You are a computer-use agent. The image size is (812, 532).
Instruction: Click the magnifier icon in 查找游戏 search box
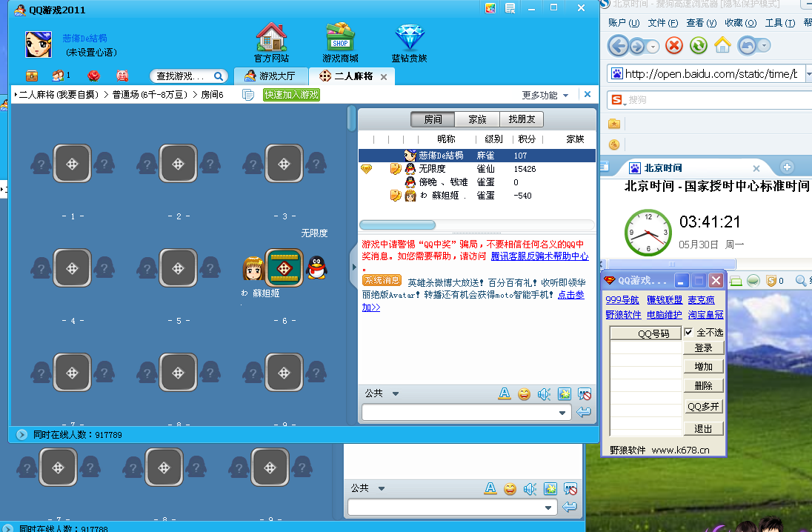coord(219,76)
